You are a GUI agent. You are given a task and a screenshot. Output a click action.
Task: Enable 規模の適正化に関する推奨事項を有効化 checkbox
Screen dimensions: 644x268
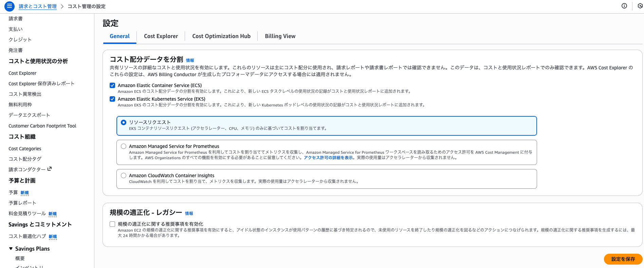(112, 224)
